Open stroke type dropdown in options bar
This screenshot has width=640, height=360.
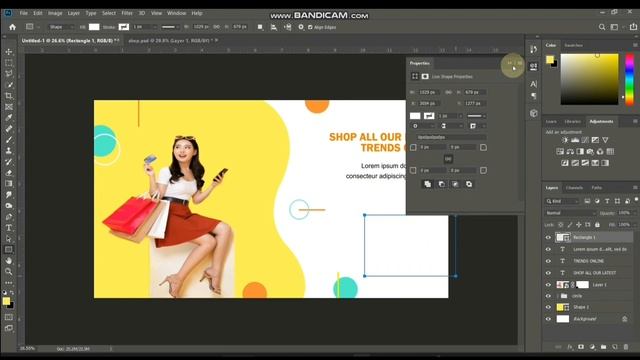[171, 27]
